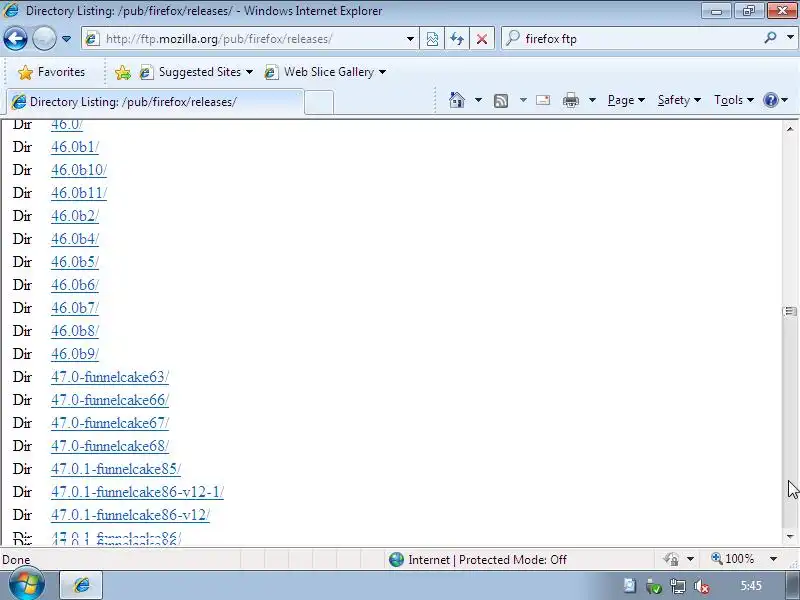The height and width of the screenshot is (600, 800).
Task: Open the 46.0b2/ directory link
Action: point(75,216)
